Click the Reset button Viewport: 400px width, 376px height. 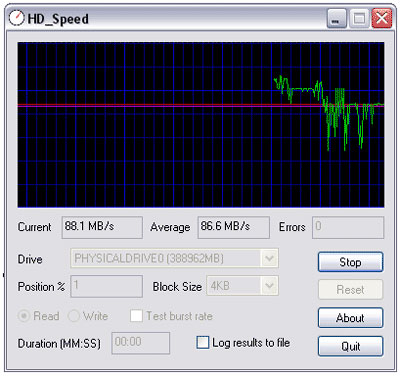coord(350,289)
